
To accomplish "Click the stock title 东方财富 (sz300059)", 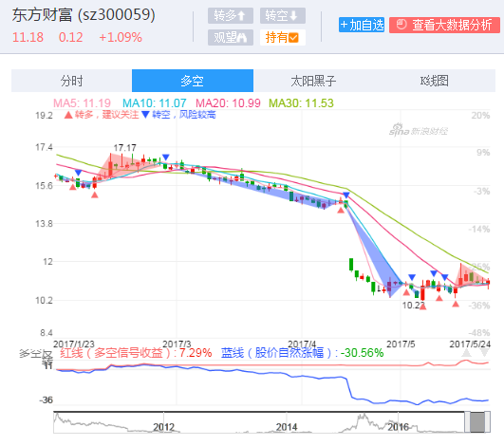I will (84, 15).
